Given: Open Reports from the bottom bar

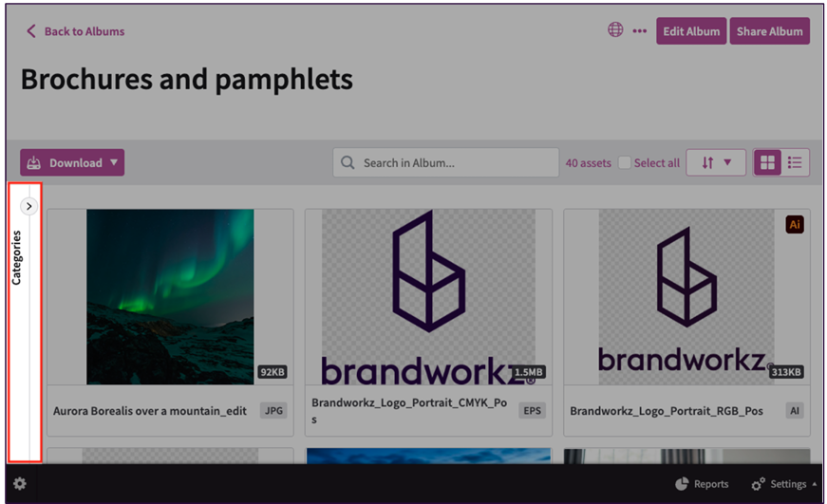Looking at the screenshot, I should (702, 484).
